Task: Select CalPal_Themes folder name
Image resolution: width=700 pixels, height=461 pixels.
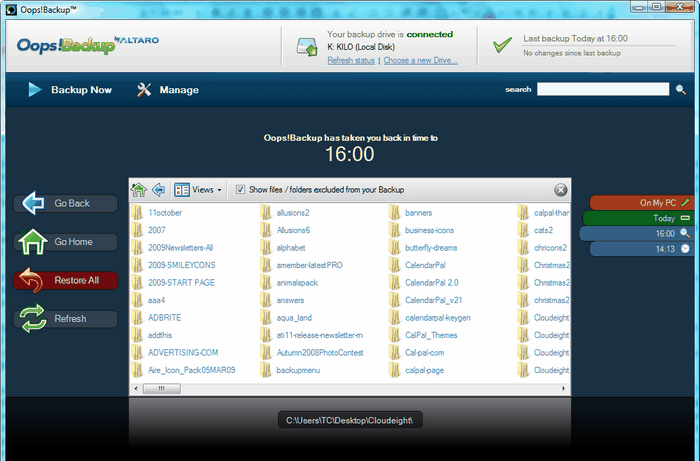Action: pos(431,335)
